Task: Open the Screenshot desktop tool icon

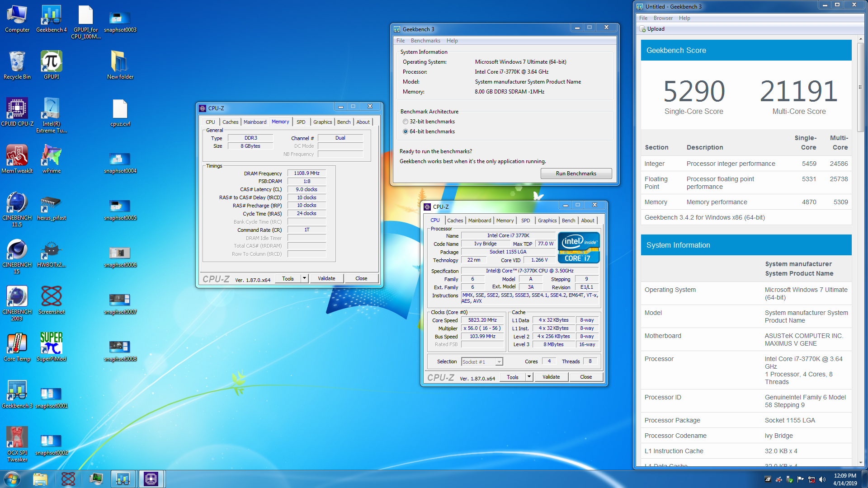Action: (51, 300)
